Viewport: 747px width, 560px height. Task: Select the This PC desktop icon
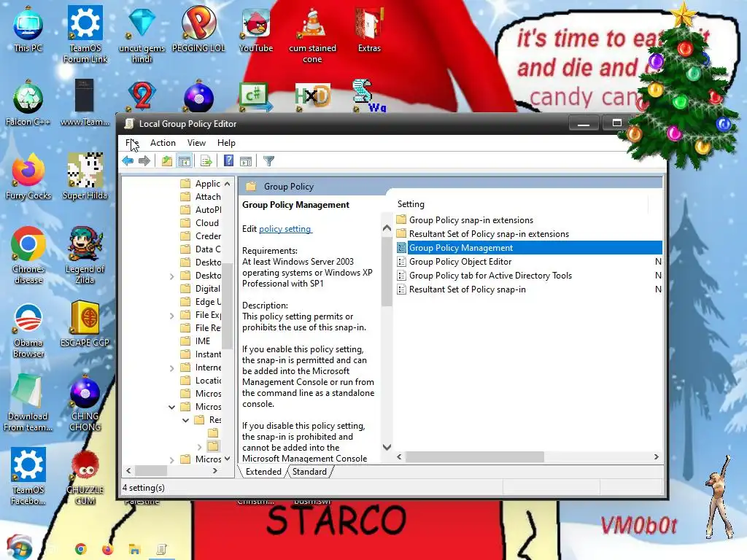pos(28,29)
